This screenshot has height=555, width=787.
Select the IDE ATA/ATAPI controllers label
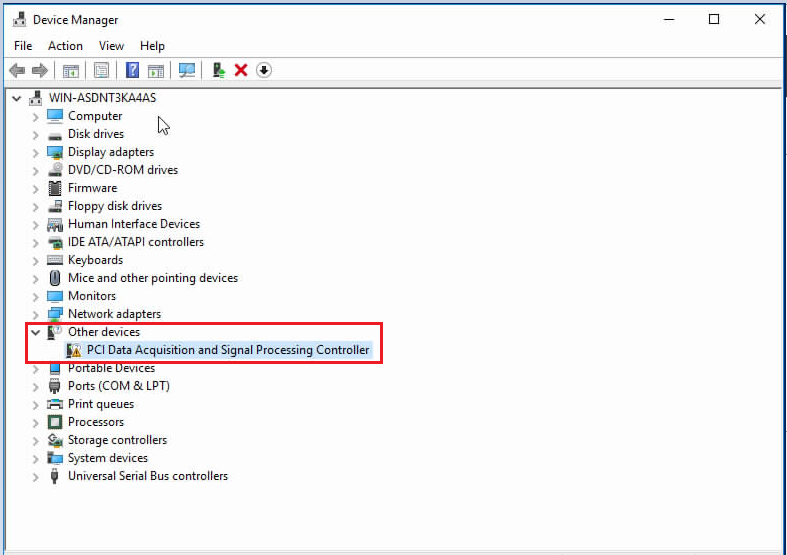(x=136, y=242)
